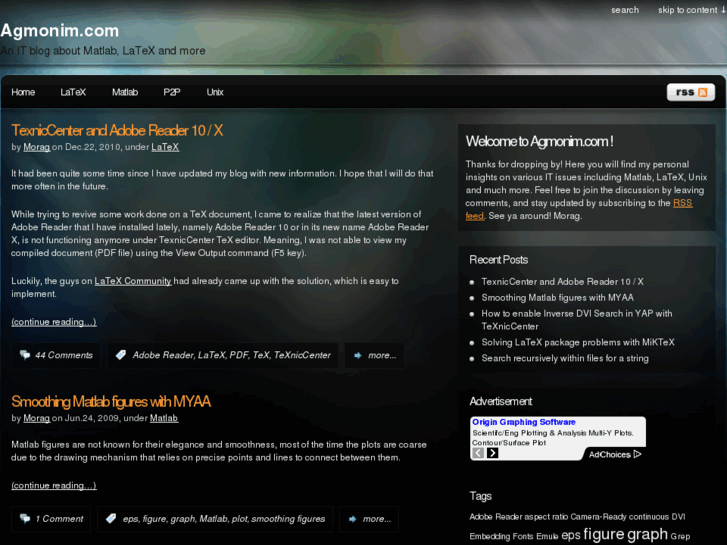Click the TeXnicCenter tag in first post
This screenshot has height=545, width=727.
pos(302,355)
